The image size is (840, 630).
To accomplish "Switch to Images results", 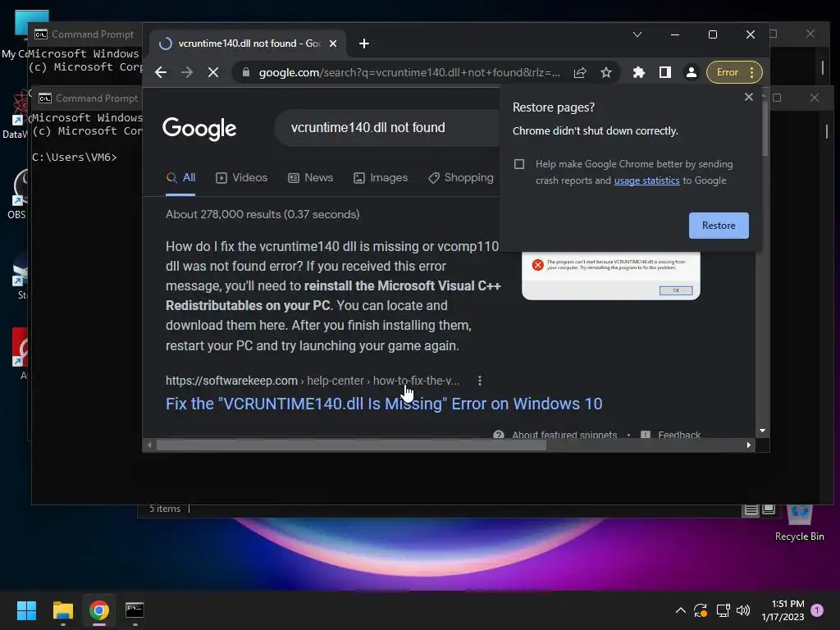I will (x=381, y=178).
